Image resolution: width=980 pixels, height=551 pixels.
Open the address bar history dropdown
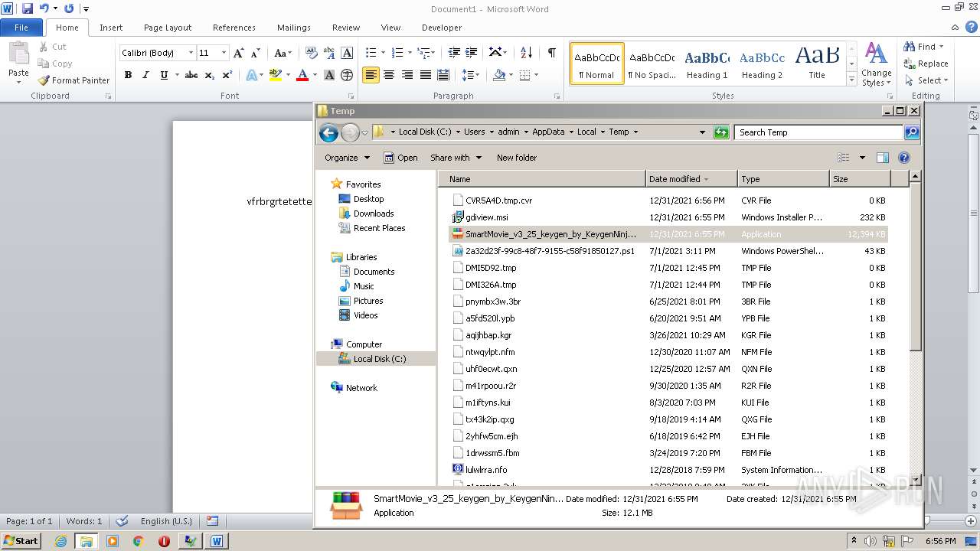pos(702,132)
